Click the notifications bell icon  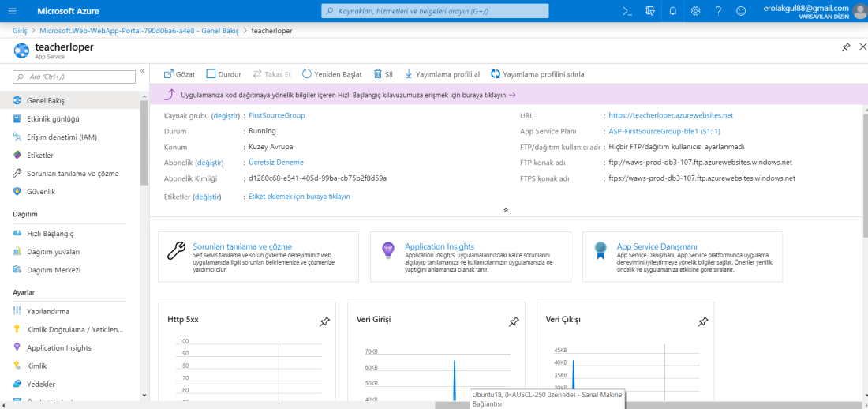(x=673, y=11)
